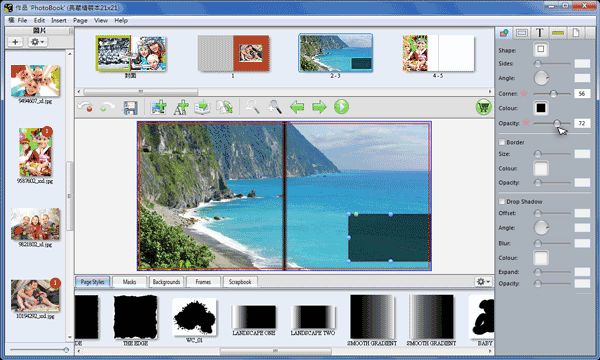Image resolution: width=600 pixels, height=360 pixels.
Task: Select the Shape square picker
Action: click(541, 49)
